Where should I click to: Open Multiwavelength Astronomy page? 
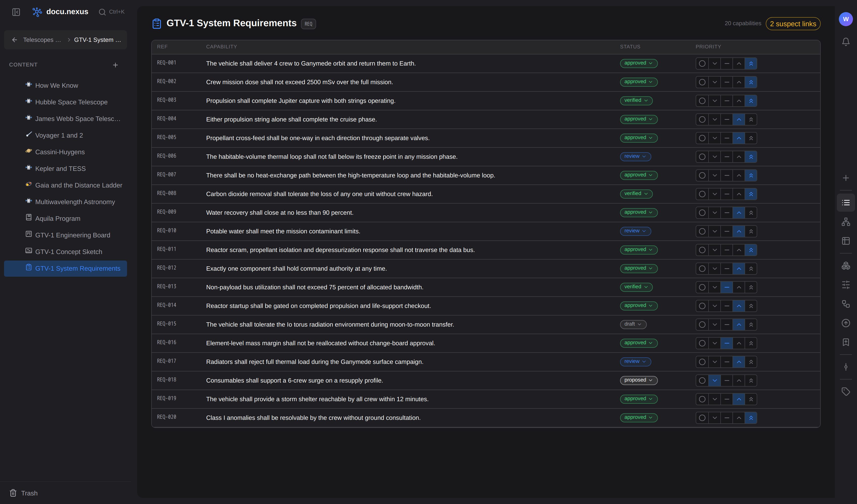pos(65,202)
